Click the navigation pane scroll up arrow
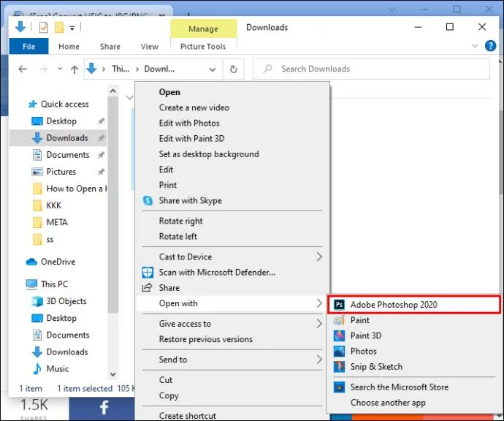This screenshot has height=421, width=504. pos(112,91)
